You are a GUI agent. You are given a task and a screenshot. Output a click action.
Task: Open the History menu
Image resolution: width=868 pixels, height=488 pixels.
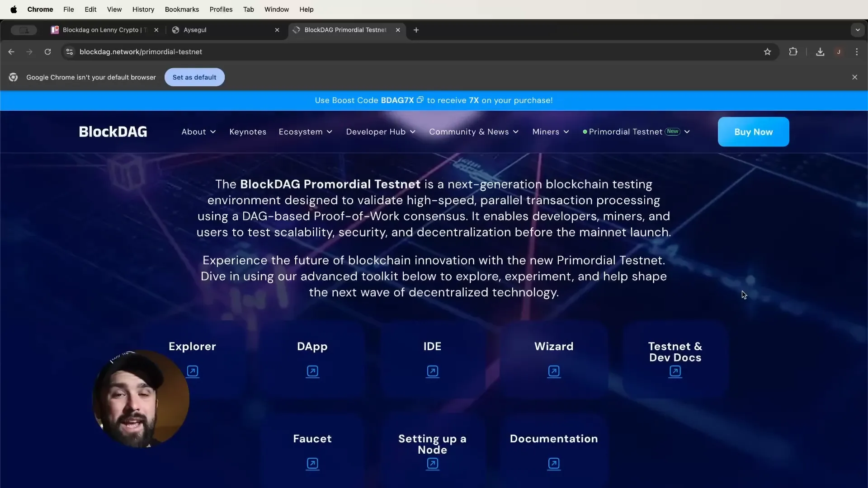tap(143, 9)
